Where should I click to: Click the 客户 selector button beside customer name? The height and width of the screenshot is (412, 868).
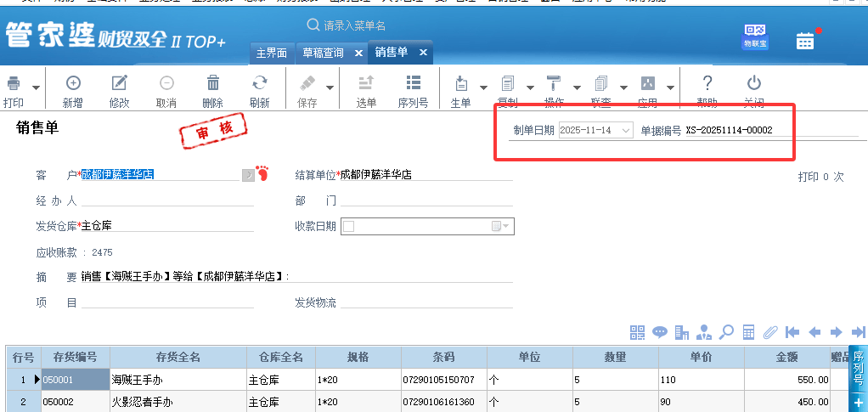pos(248,175)
